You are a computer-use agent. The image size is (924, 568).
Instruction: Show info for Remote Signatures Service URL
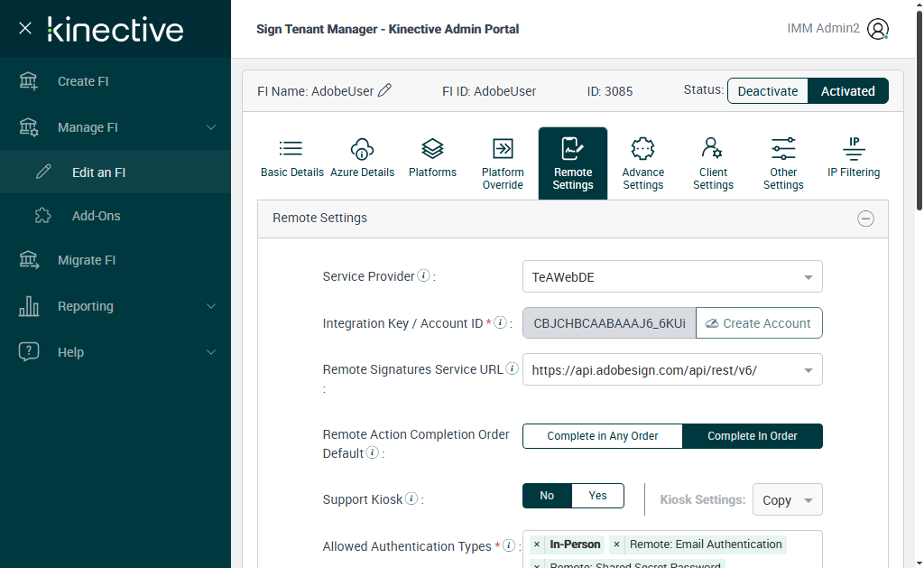click(513, 368)
